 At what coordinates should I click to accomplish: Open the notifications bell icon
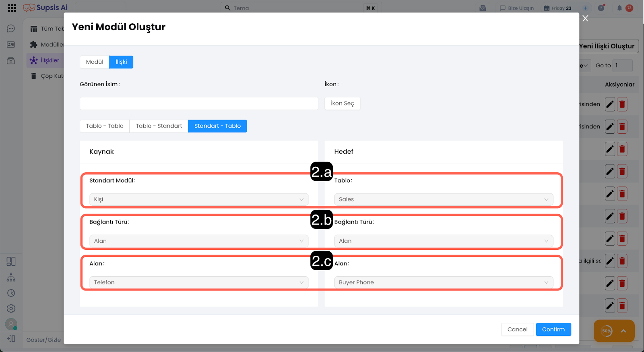(619, 8)
